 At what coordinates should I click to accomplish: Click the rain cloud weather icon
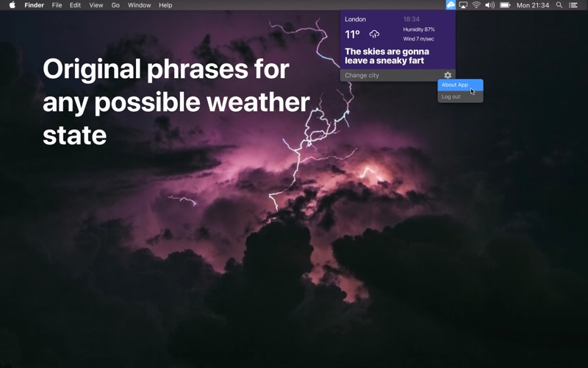pos(374,35)
